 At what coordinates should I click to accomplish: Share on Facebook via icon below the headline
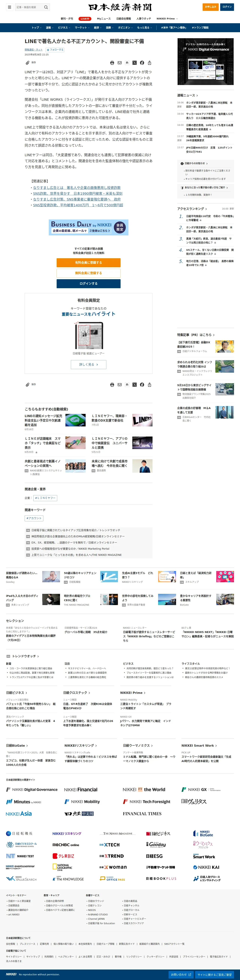click(x=142, y=63)
